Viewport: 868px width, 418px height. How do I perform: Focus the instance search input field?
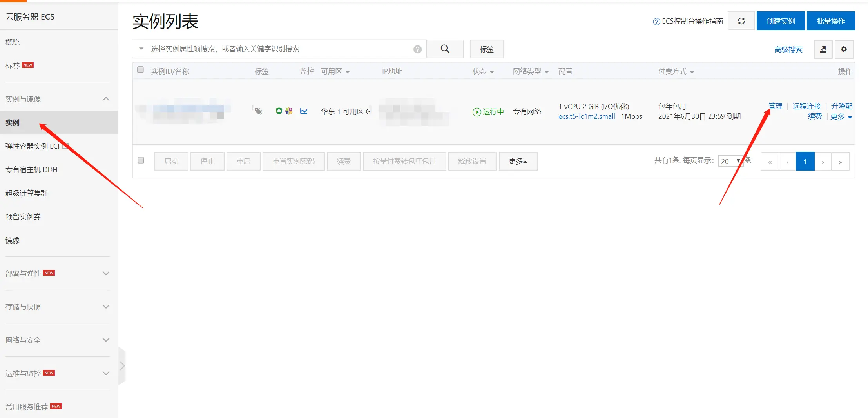tap(280, 49)
